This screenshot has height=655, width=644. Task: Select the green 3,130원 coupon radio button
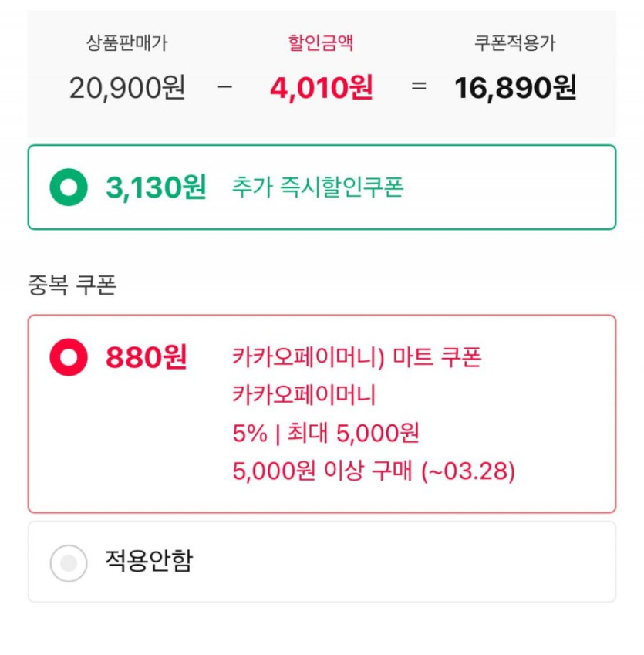(69, 187)
